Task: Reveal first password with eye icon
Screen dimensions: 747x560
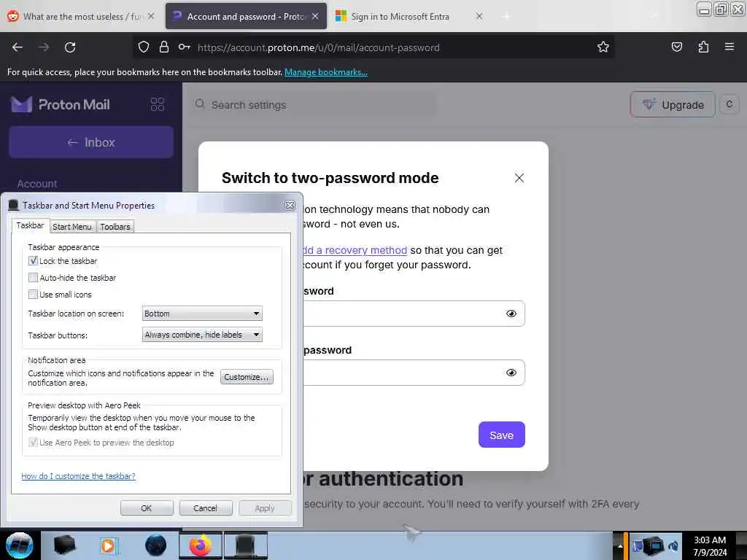Action: point(511,314)
